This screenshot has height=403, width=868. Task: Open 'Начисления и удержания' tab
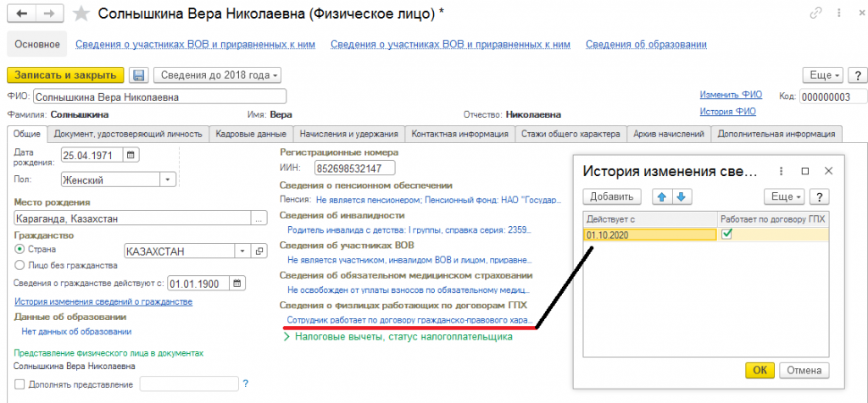(x=349, y=134)
